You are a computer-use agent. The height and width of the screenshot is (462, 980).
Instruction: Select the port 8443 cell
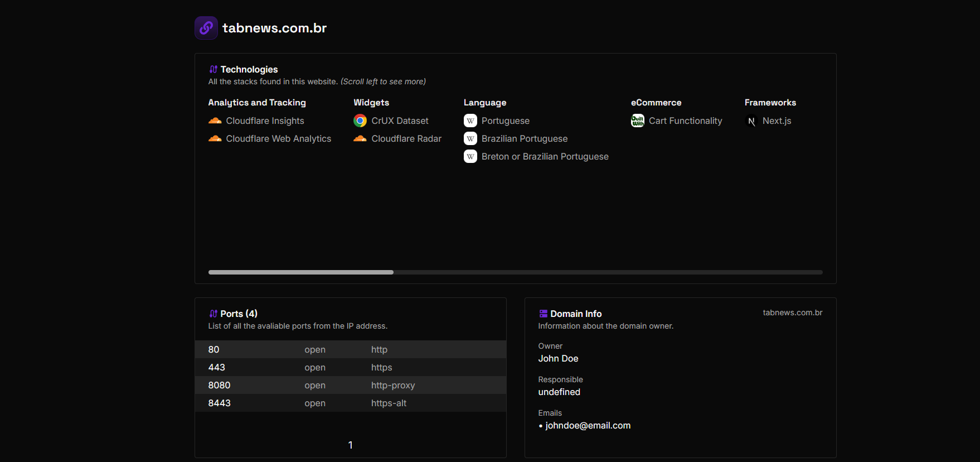click(x=220, y=403)
